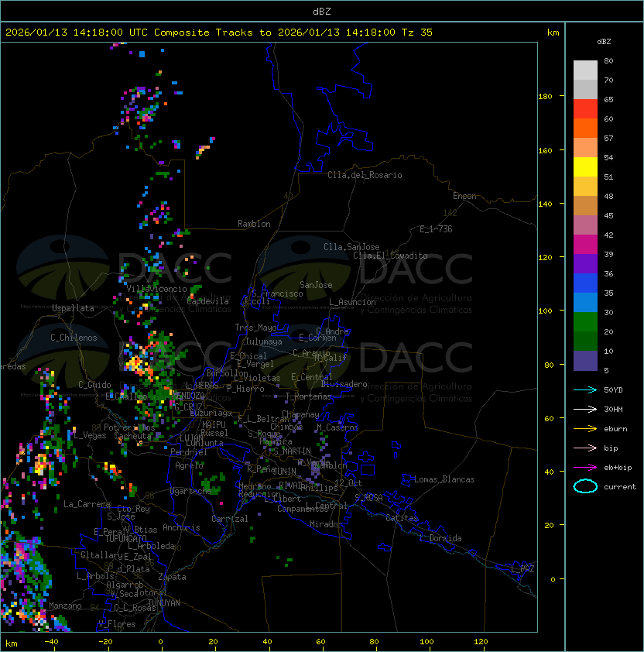The image size is (644, 652).
Task: Click the yellow 51-54 dBZ legend swatch
Action: [x=585, y=167]
